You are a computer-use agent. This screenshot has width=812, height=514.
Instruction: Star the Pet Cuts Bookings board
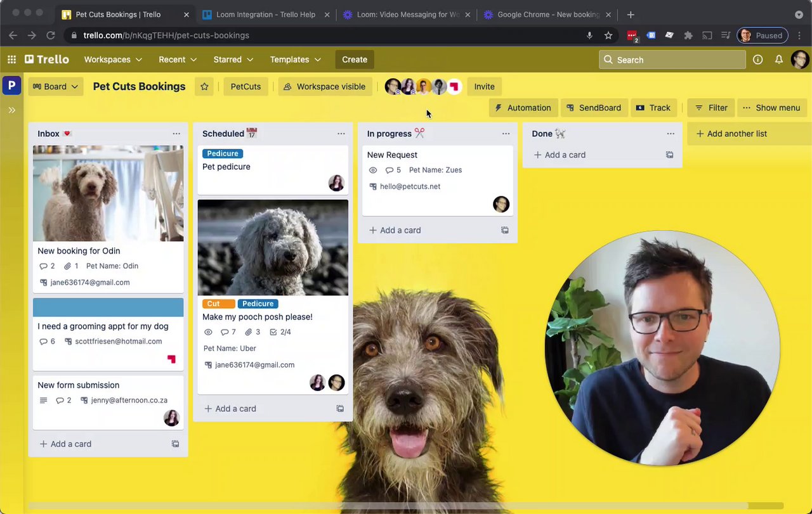pyautogui.click(x=204, y=87)
